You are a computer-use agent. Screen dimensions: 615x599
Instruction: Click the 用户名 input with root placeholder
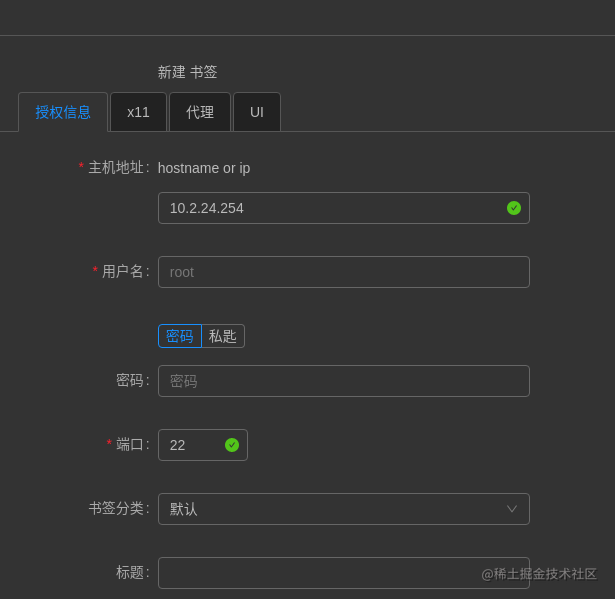click(x=343, y=272)
